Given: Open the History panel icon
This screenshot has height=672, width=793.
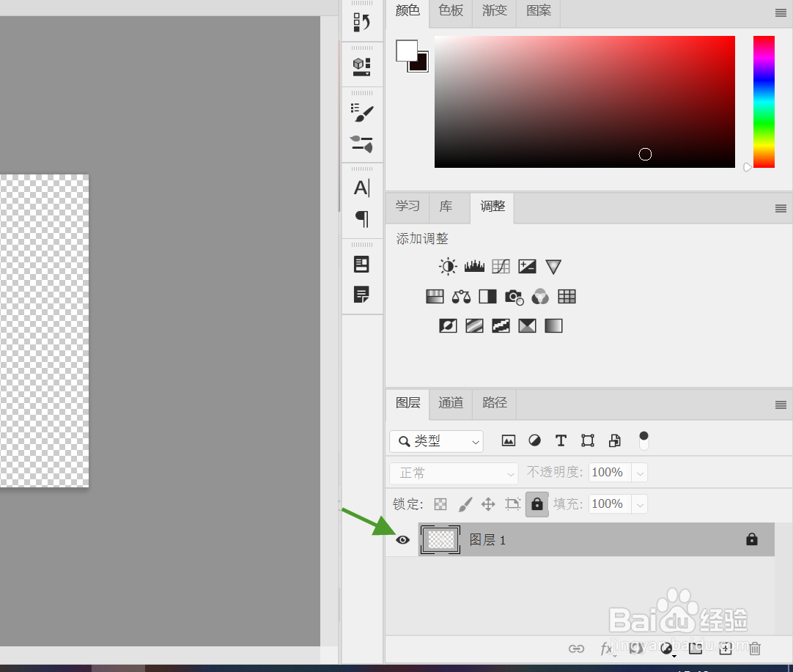Looking at the screenshot, I should point(361,22).
